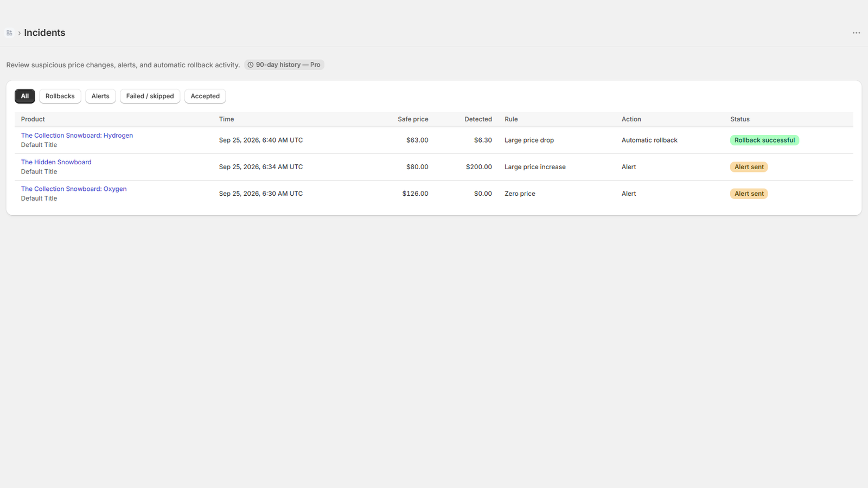Click the 6:40 AM UTC timestamp
868x488 pixels.
[x=261, y=140]
